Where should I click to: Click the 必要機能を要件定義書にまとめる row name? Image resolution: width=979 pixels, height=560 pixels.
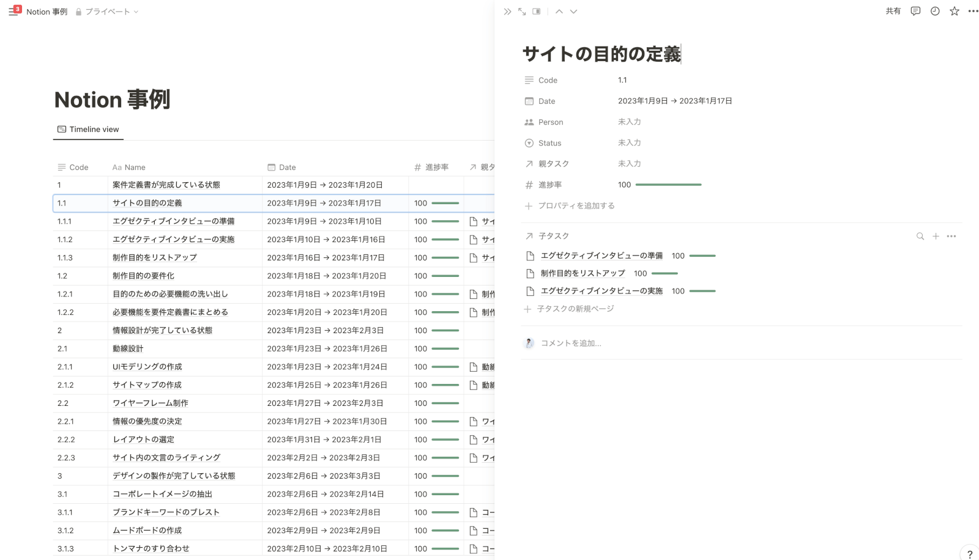coord(170,312)
